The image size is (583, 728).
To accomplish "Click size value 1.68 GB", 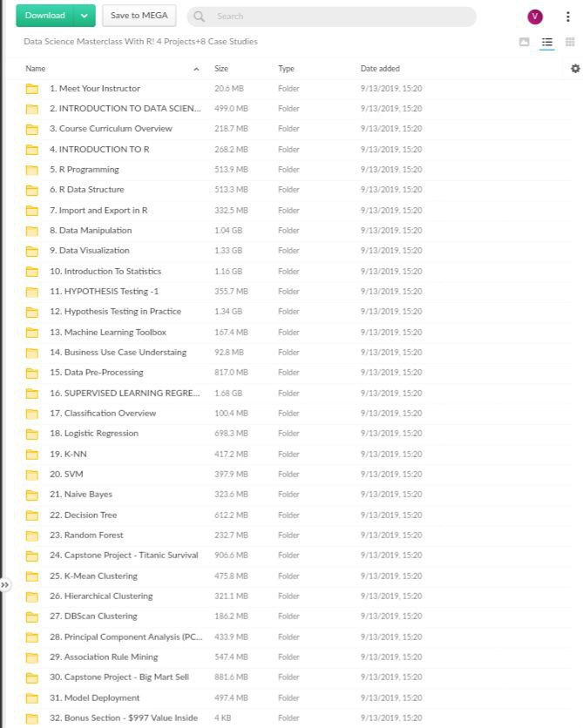I will pyautogui.click(x=228, y=394).
